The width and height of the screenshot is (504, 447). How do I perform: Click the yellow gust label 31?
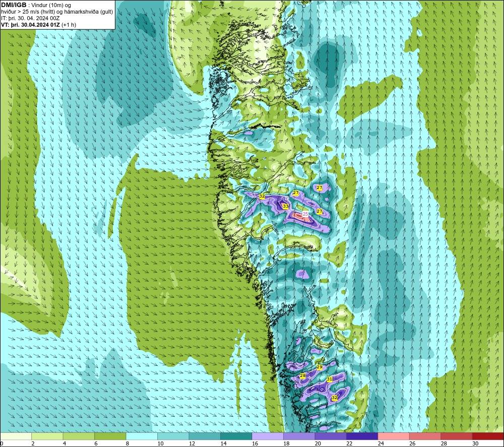click(330, 379)
